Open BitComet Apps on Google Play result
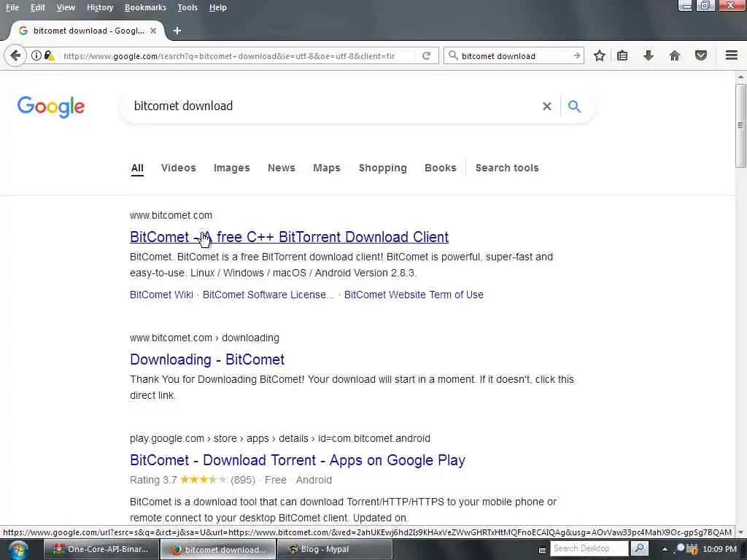Viewport: 747px width, 560px height. (298, 460)
